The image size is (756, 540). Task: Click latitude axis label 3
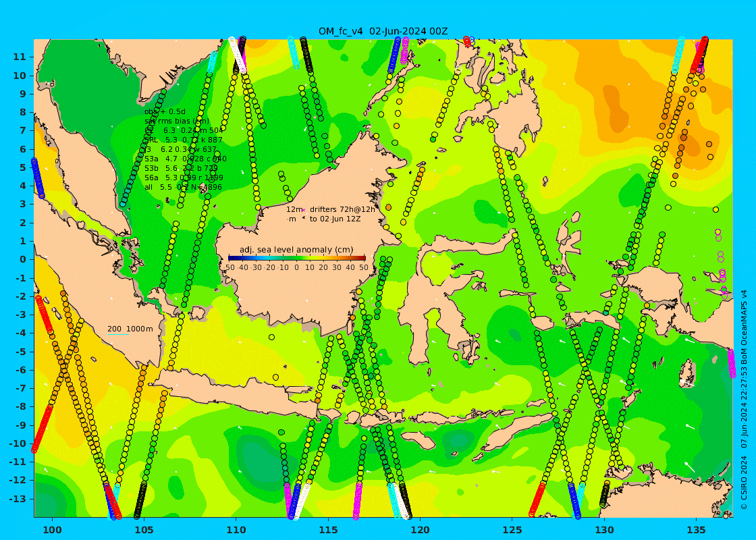pyautogui.click(x=23, y=204)
